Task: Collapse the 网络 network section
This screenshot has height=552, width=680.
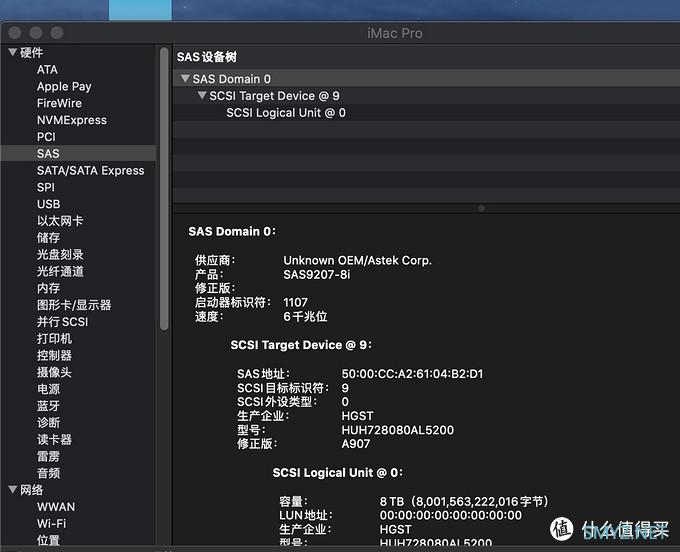Action: point(13,490)
